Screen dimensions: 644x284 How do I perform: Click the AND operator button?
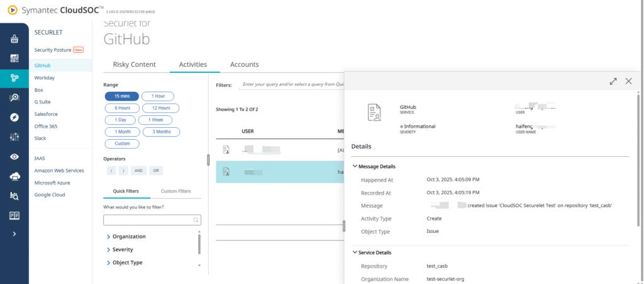(x=139, y=171)
